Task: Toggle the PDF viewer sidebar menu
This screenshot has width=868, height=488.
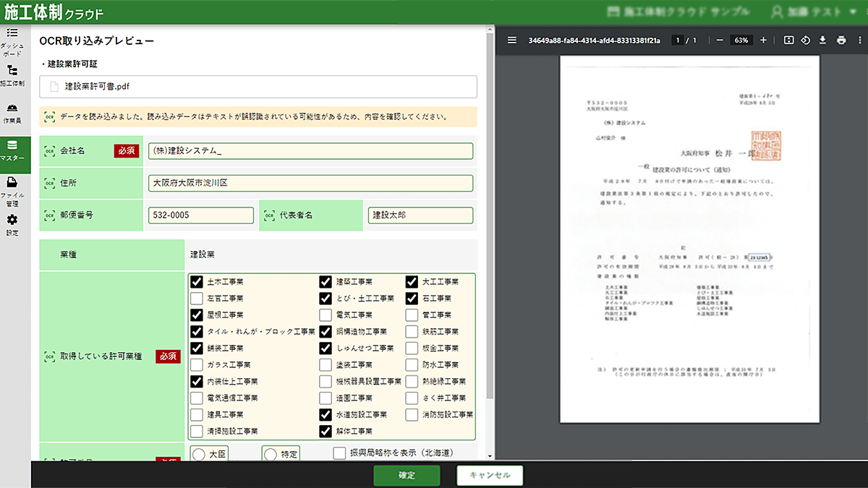Action: (512, 40)
